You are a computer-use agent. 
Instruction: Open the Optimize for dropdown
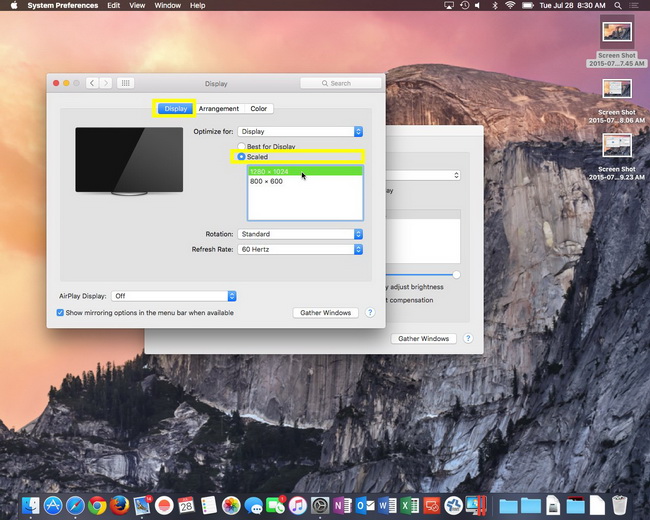coord(300,131)
